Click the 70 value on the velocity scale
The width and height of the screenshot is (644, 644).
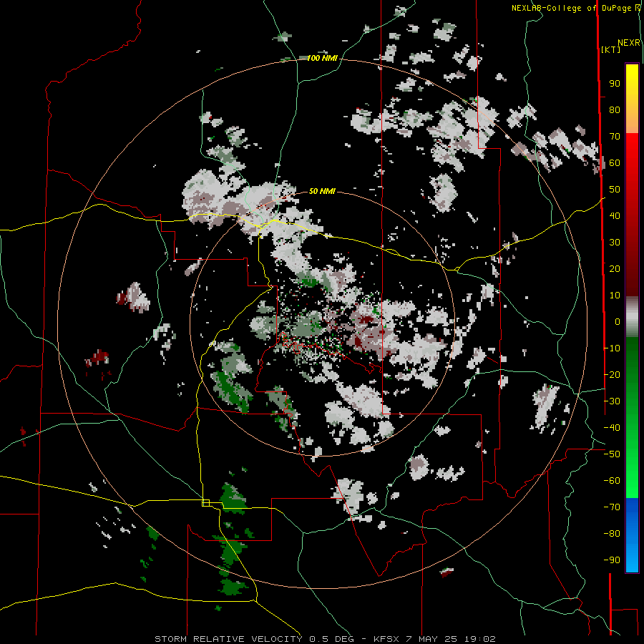coord(615,137)
